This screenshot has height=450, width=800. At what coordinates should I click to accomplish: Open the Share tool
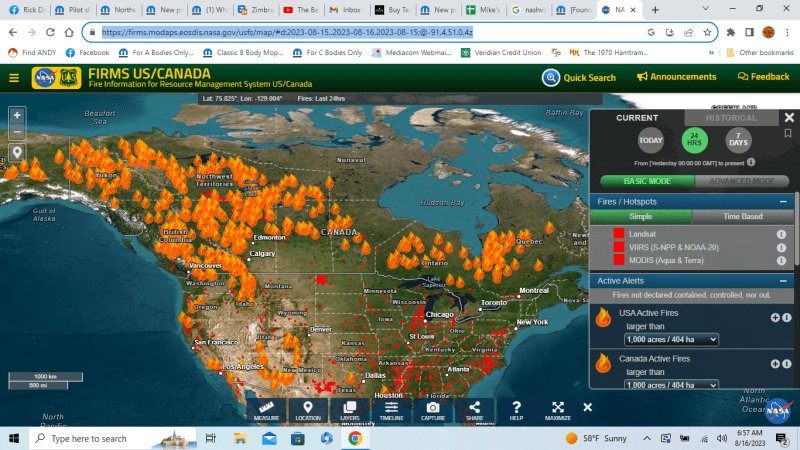click(x=474, y=411)
